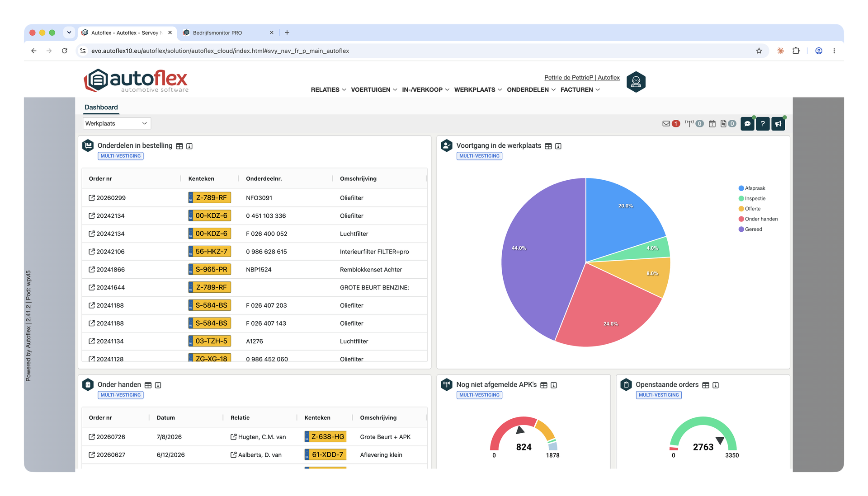Open order 20260299 via its link icon
868x496 pixels.
[92, 198]
